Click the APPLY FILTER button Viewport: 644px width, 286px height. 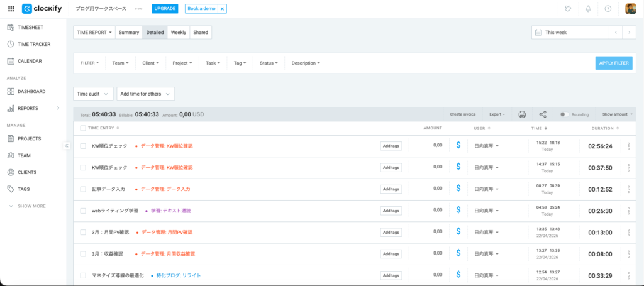[x=613, y=63]
